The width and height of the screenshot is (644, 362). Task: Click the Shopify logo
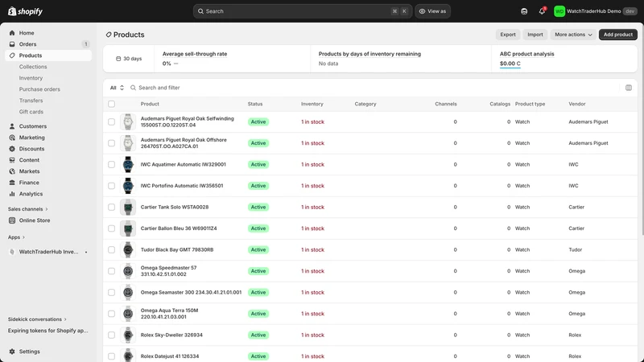pyautogui.click(x=25, y=11)
